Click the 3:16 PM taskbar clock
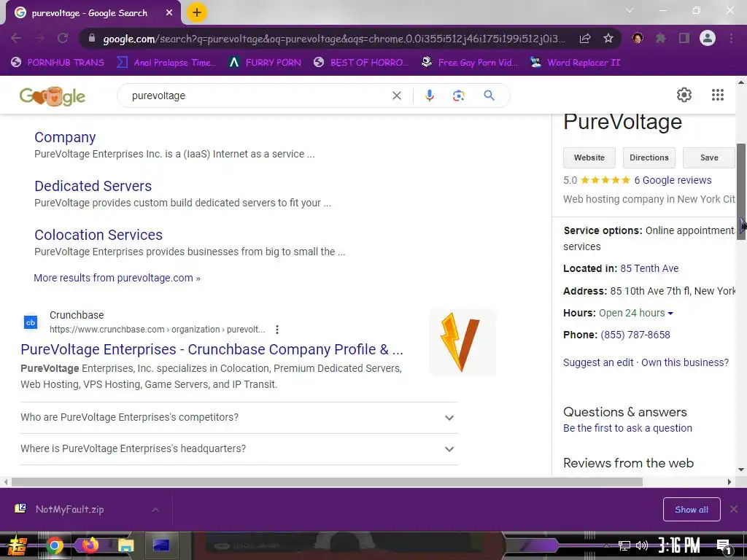The height and width of the screenshot is (560, 747). click(679, 545)
